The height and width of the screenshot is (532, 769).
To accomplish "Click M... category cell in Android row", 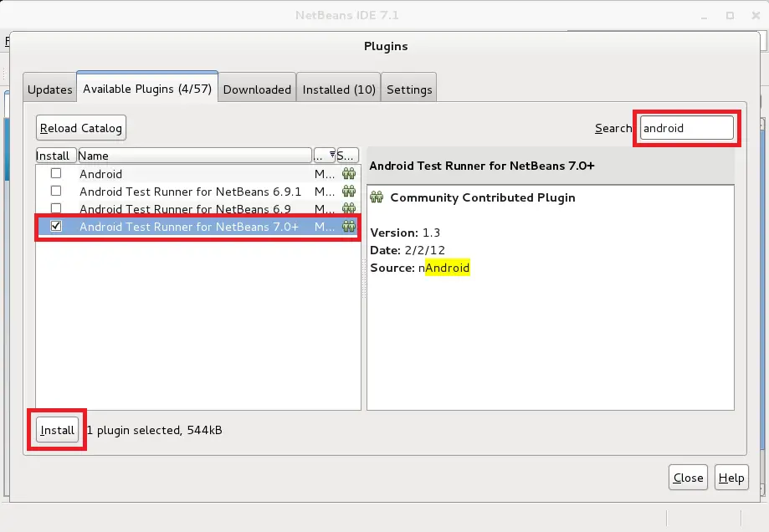I will [x=325, y=174].
